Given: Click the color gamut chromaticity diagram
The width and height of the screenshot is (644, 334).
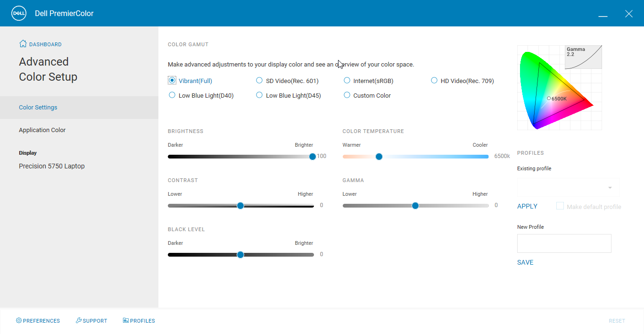Looking at the screenshot, I should point(560,88).
